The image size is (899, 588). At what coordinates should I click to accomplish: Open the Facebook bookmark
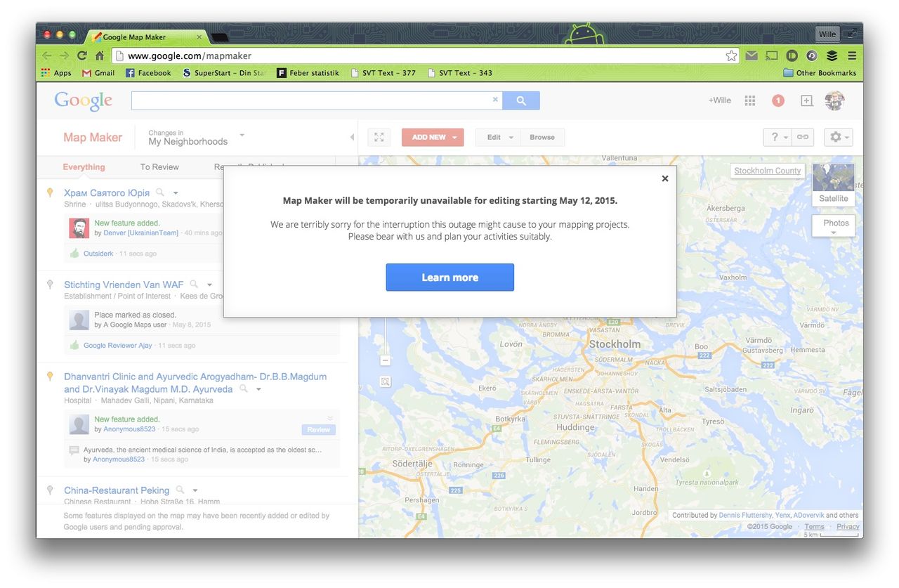[x=148, y=72]
